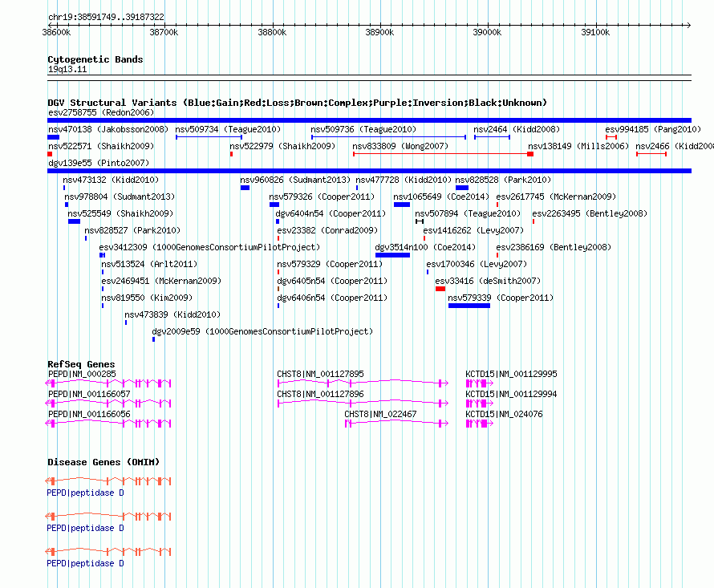Click the KCTD15|NM_001129995 gene label
This screenshot has width=714, height=588.
[511, 374]
